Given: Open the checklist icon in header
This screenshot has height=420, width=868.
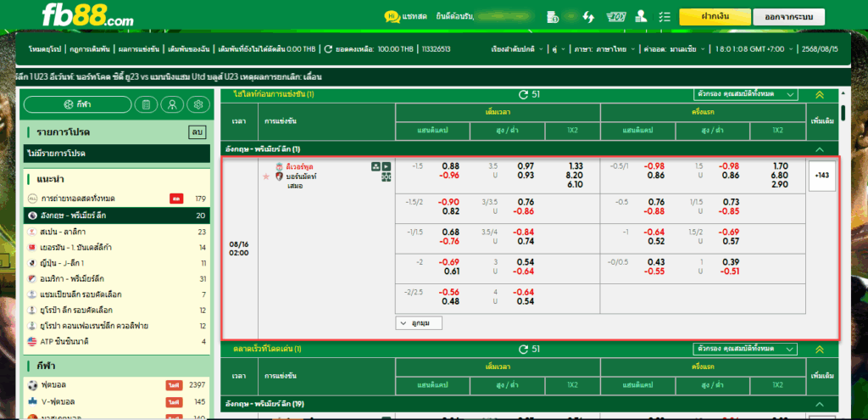Looking at the screenshot, I should (665, 17).
